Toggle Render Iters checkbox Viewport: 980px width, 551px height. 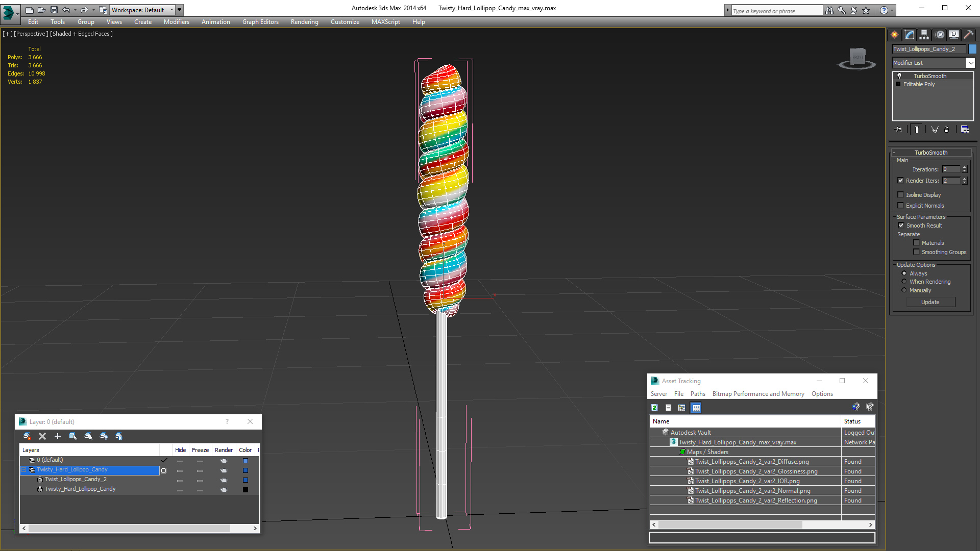point(900,180)
